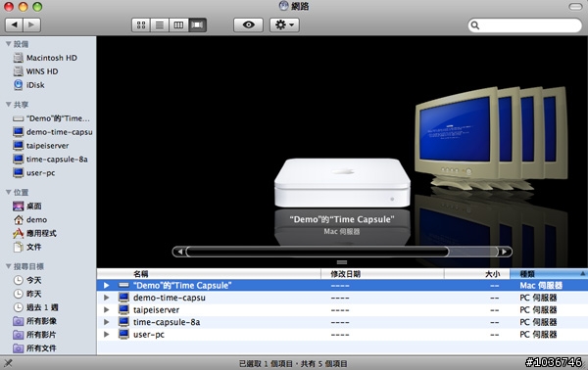Collapse the 搜尋目標 sidebar section
Viewport: 588px width, 370px height.
(x=8, y=266)
